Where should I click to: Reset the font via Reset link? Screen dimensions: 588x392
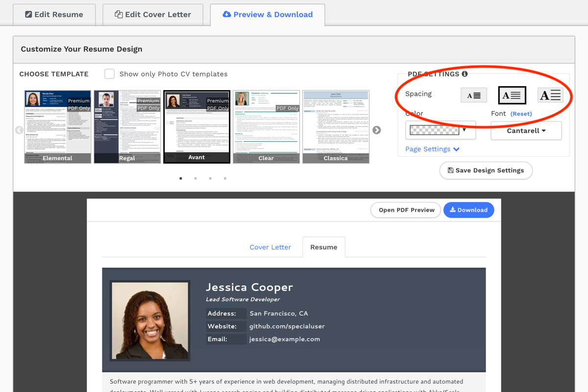pyautogui.click(x=521, y=114)
